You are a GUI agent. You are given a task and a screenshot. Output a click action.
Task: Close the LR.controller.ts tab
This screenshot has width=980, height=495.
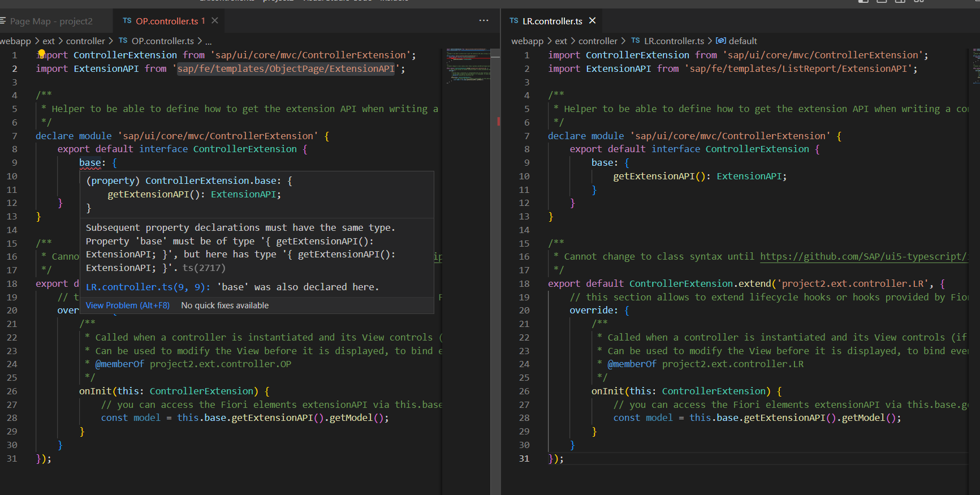tap(592, 21)
